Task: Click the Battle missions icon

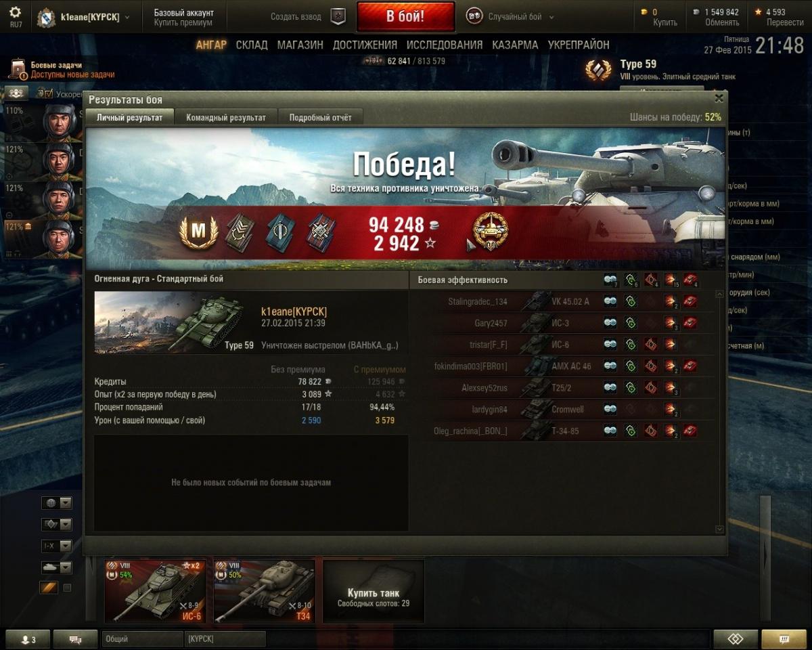Action: [x=18, y=69]
